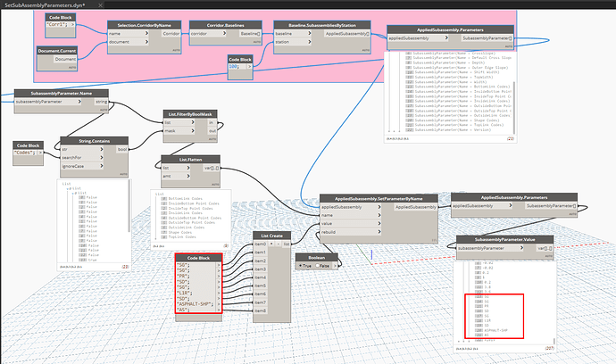Image resolution: width=616 pixels, height=364 pixels.
Task: Close the SetSubAssemblyParameters.dyn tab
Action: (x=100, y=5)
